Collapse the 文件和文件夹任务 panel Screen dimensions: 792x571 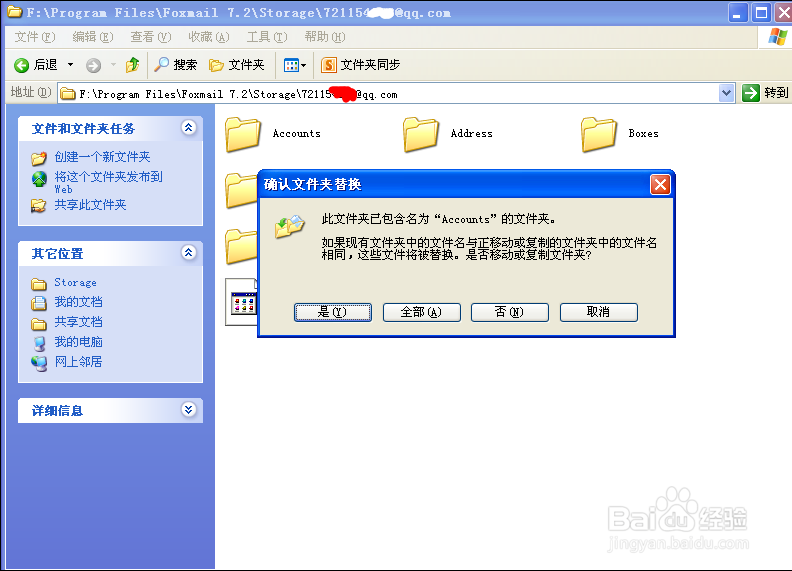(188, 128)
